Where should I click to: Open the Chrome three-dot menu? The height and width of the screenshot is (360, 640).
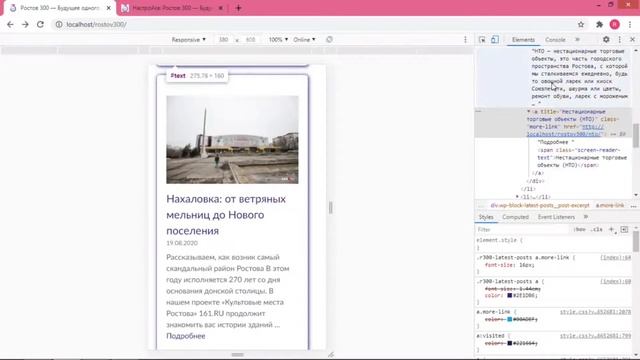(630, 24)
